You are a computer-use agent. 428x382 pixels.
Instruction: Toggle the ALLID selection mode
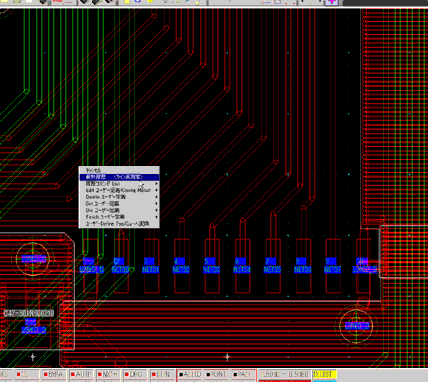point(189,374)
